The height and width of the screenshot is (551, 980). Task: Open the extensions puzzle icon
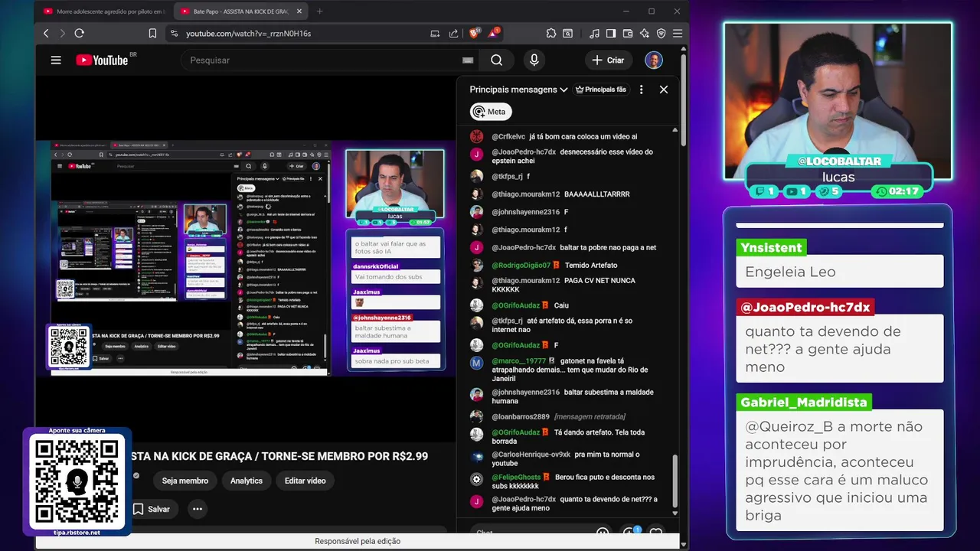[x=550, y=34]
